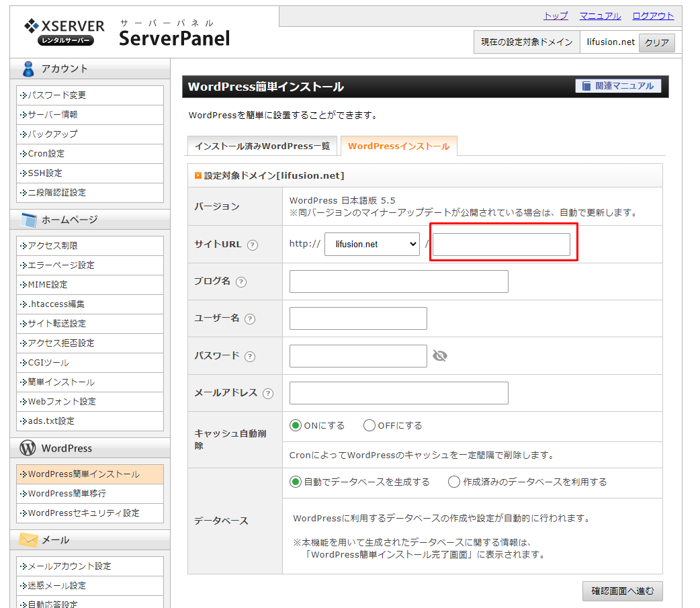
Task: Click the help icon next to ユーザー名
Action: (250, 319)
